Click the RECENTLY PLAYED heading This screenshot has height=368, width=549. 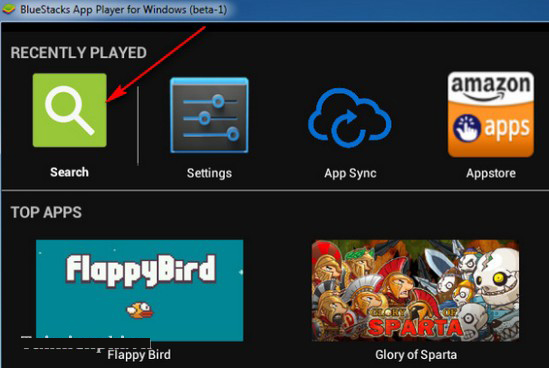pos(79,53)
